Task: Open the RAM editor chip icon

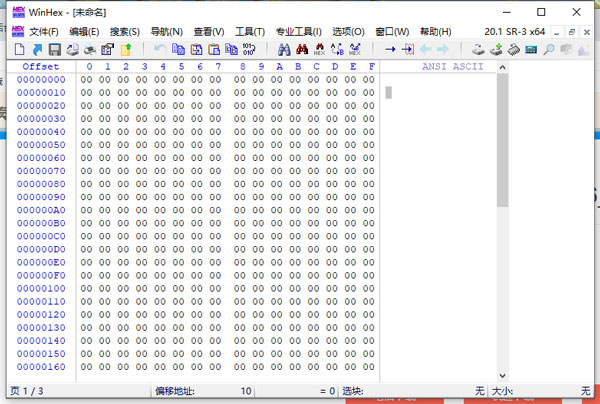Action: pos(531,49)
